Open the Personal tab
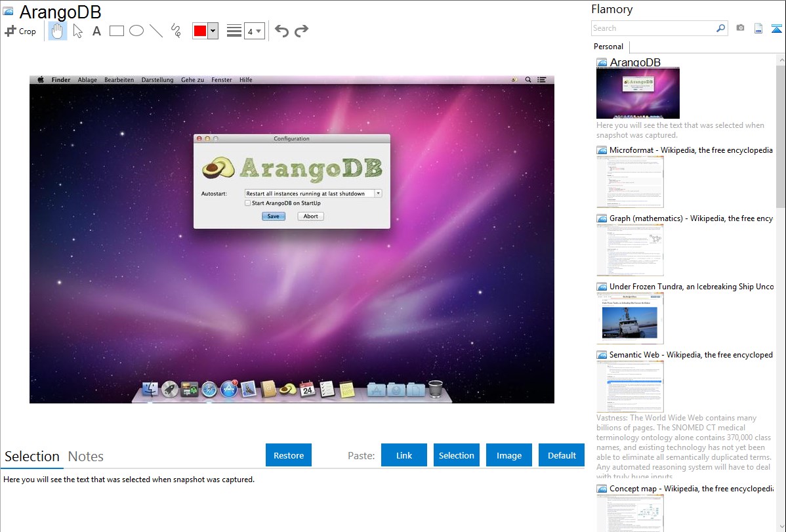Screen dimensions: 786x532 pyautogui.click(x=609, y=47)
